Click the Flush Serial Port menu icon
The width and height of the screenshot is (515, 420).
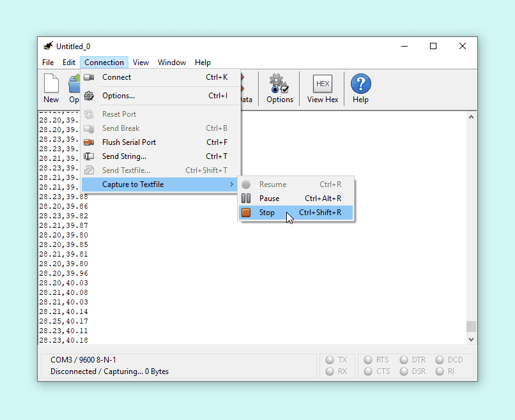(89, 142)
